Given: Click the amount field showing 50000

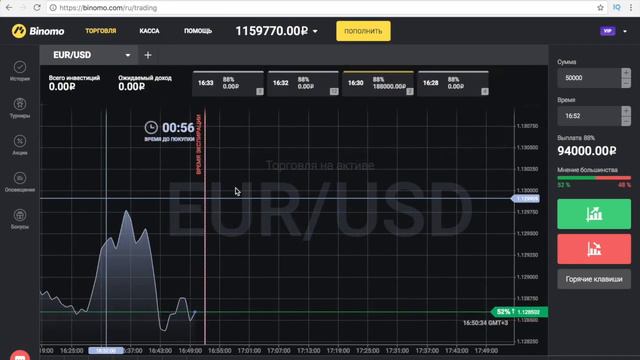Looking at the screenshot, I should click(589, 78).
